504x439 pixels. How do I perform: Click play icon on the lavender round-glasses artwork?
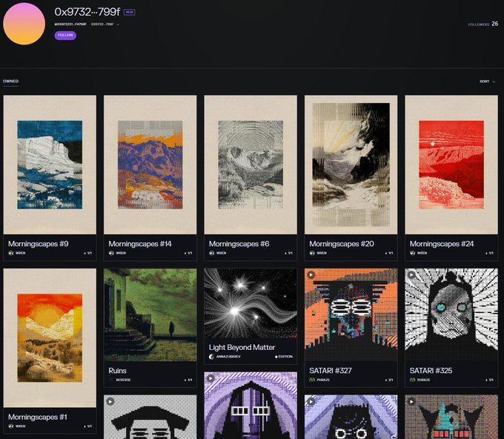coord(311,401)
